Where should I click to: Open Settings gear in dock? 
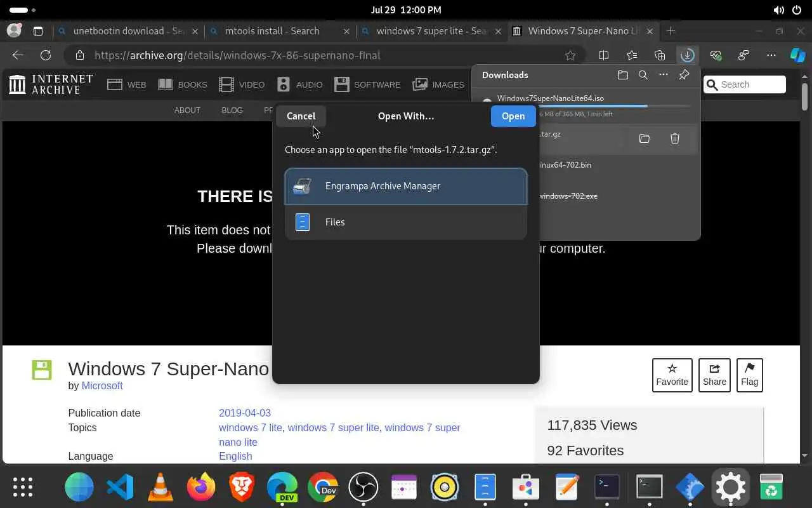pos(730,487)
